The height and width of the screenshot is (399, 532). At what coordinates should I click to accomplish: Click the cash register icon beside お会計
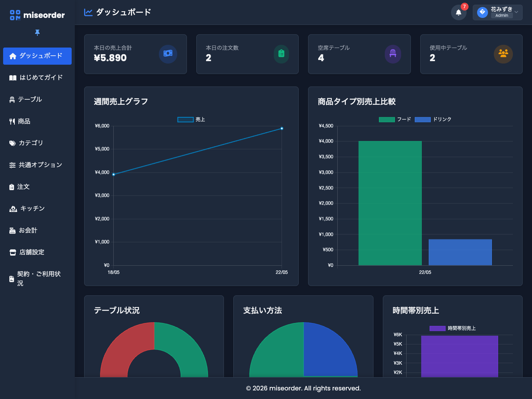12,231
